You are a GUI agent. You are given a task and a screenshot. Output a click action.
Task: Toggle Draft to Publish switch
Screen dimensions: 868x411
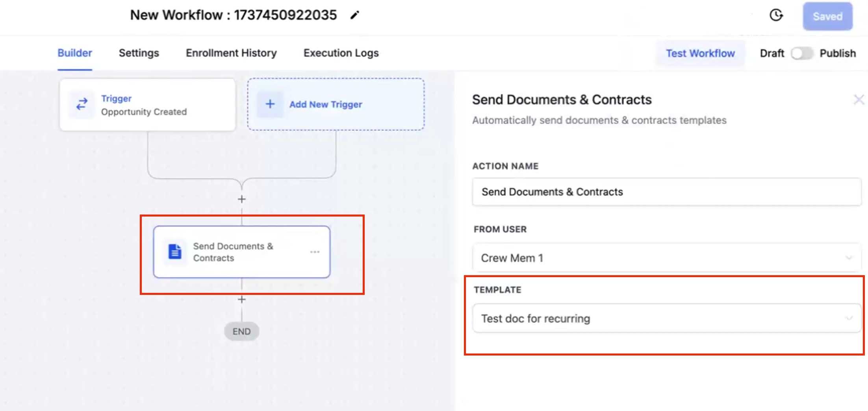click(x=802, y=53)
